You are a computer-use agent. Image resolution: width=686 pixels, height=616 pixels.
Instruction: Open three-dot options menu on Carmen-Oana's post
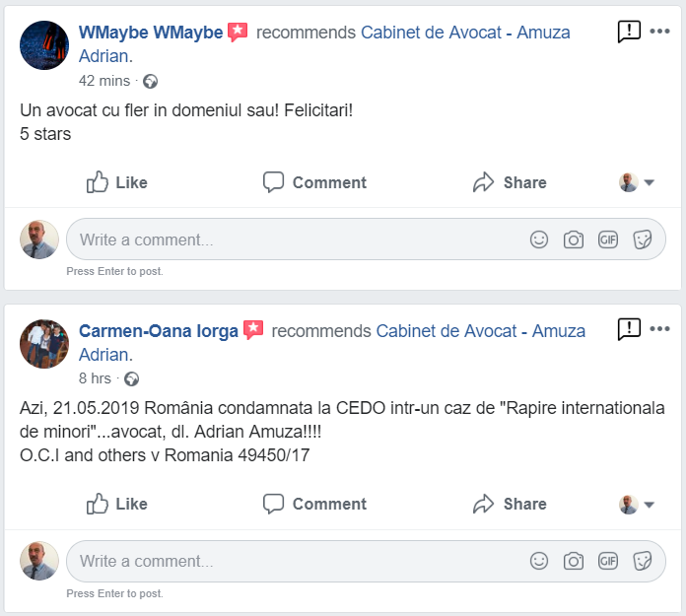(660, 329)
